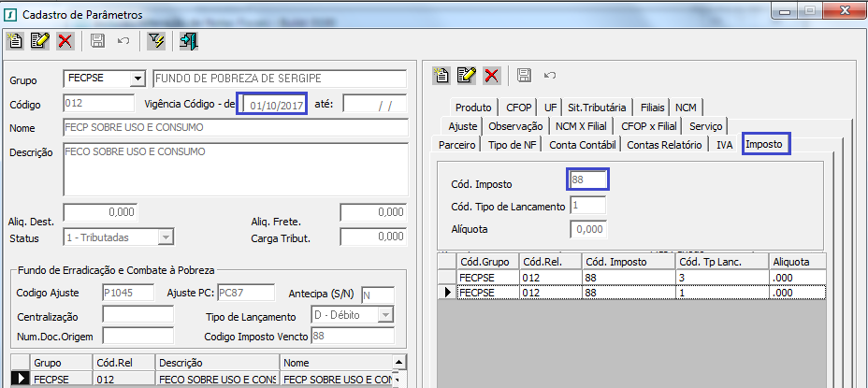
Task: Open the Grupo FECPSE dropdown
Action: (137, 79)
